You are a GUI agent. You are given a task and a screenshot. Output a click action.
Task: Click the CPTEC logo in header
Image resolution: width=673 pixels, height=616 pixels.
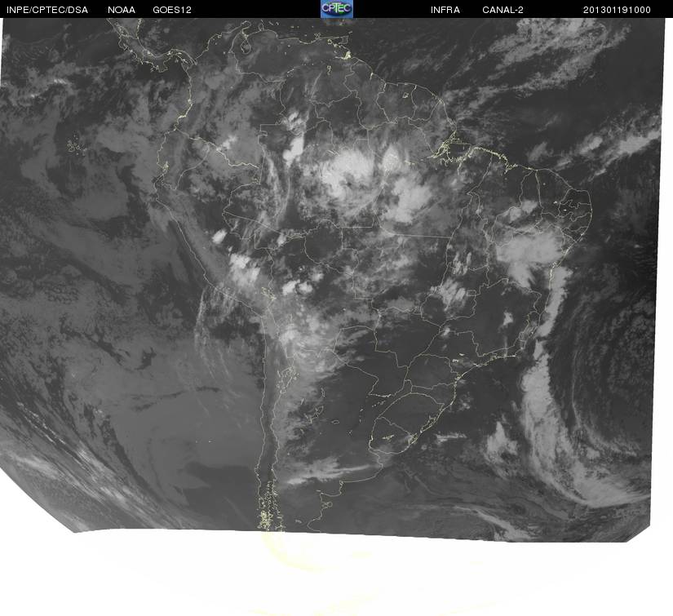[337, 9]
